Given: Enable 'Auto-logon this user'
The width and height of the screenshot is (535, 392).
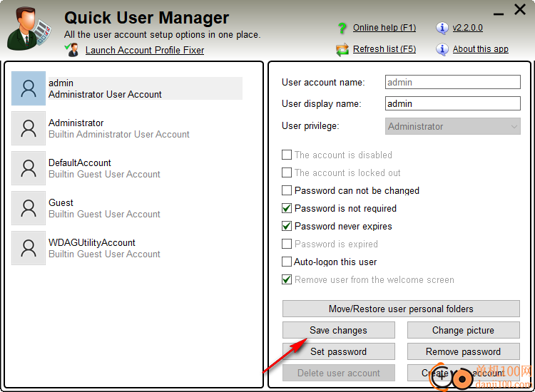Looking at the screenshot, I should pyautogui.click(x=287, y=262).
